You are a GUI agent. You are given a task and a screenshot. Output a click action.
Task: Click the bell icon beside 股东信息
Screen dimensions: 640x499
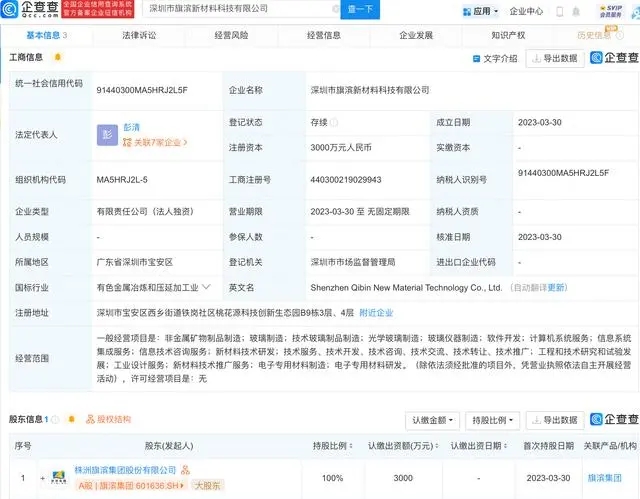pyautogui.click(x=71, y=419)
